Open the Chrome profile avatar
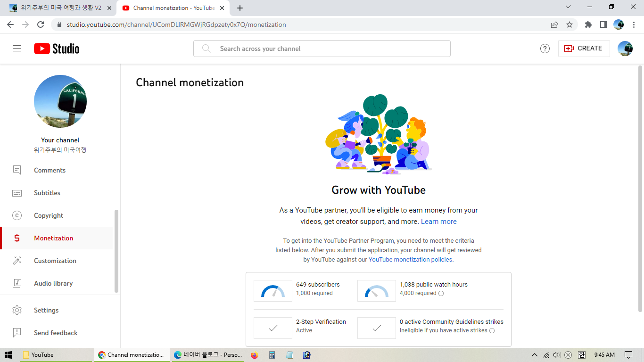The image size is (644, 362). pyautogui.click(x=619, y=25)
